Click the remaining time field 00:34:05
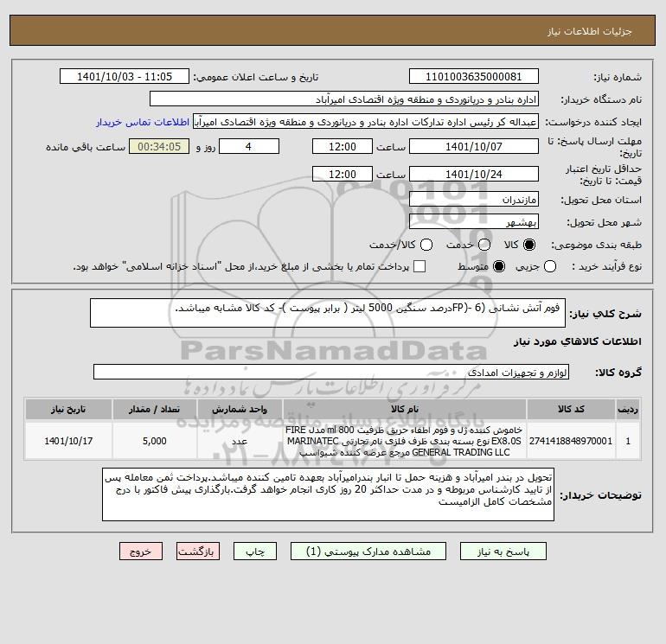This screenshot has width=666, height=644. click(x=159, y=146)
